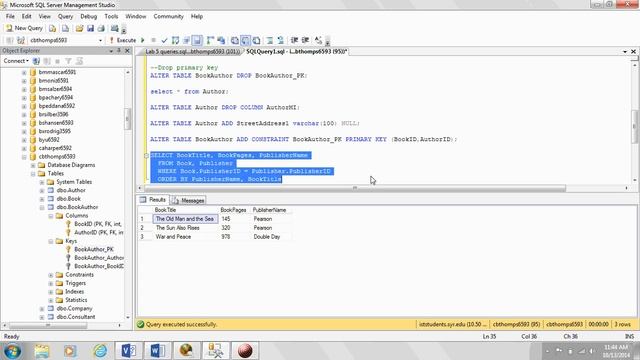The image size is (640, 360).
Task: Click the Comment Out Selected Lines icon
Action: [x=270, y=40]
